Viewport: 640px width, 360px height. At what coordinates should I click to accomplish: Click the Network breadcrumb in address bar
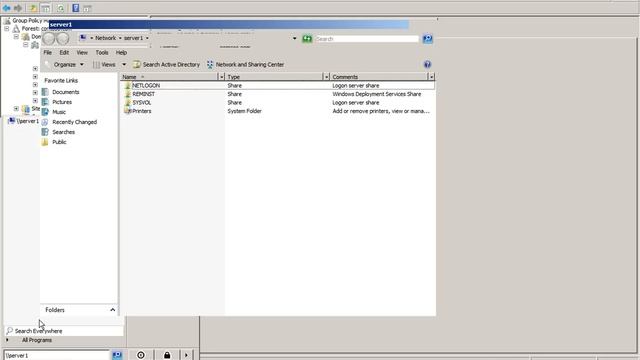point(106,38)
